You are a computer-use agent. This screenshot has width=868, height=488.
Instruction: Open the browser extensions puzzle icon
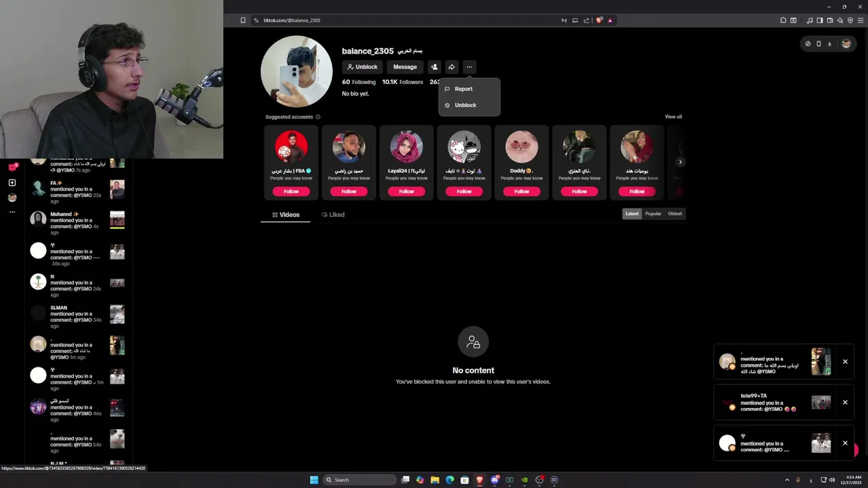pos(783,20)
